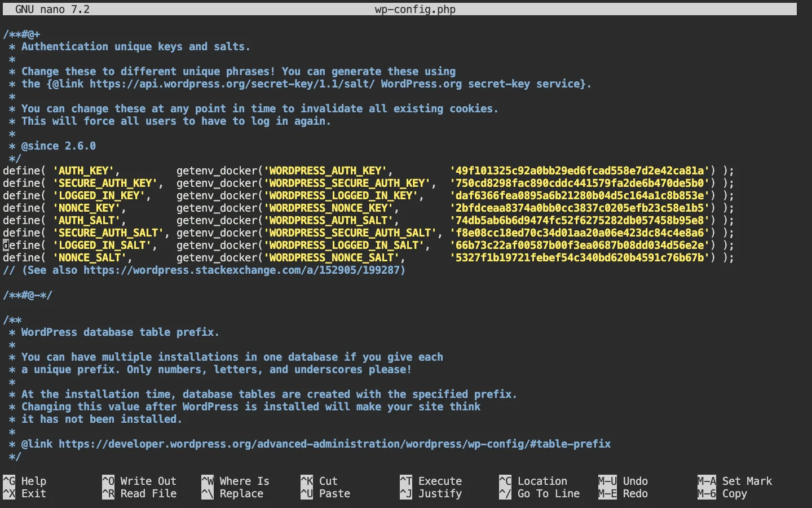Click the GNU nano 7.2 title text
This screenshot has width=812, height=508.
[x=52, y=9]
